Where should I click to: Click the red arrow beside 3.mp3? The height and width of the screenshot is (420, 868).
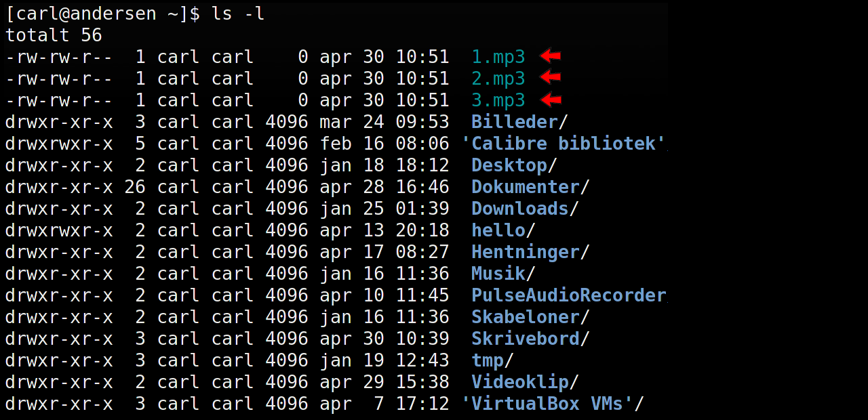pos(551,100)
